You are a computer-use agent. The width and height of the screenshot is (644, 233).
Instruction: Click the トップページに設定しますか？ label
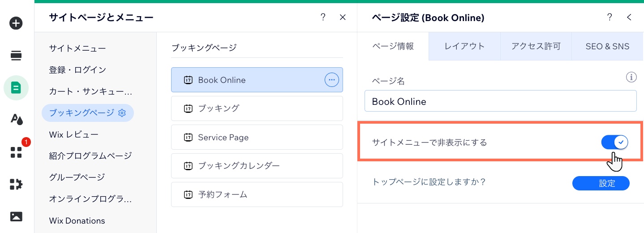(x=429, y=182)
